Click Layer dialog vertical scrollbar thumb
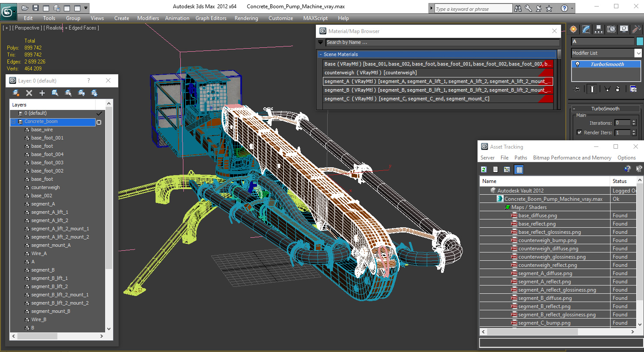 point(109,187)
